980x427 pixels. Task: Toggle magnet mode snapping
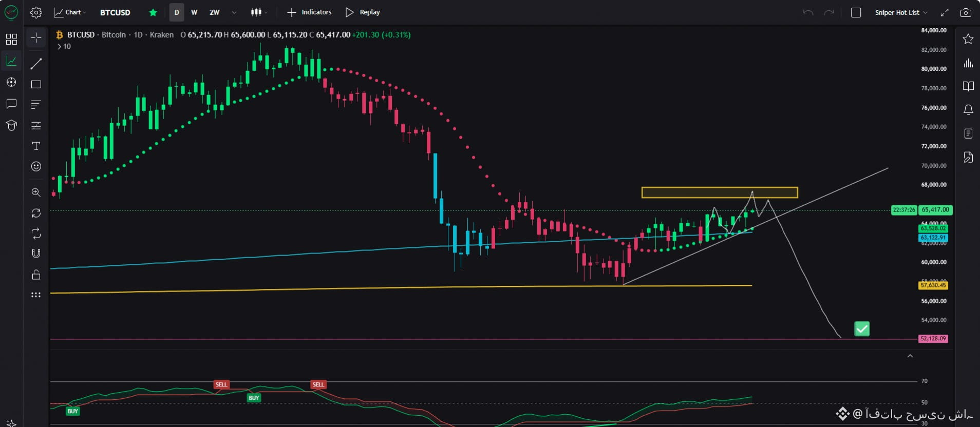(36, 254)
